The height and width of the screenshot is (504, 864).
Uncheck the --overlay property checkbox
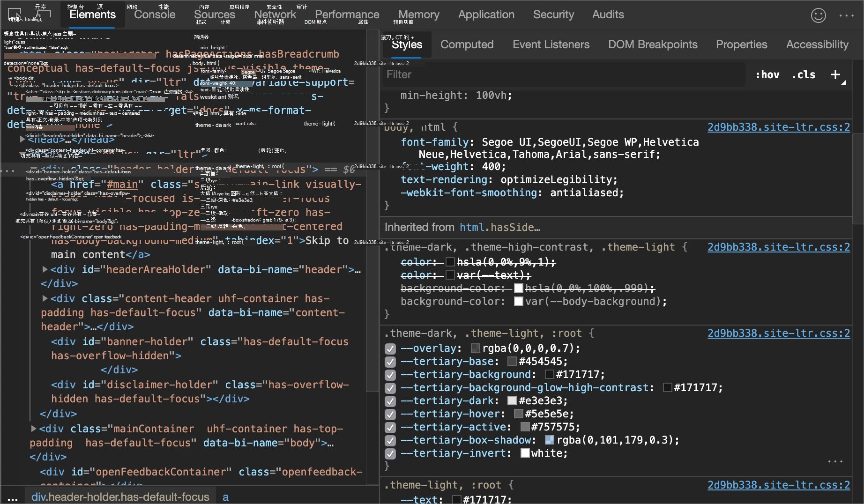[x=390, y=348]
